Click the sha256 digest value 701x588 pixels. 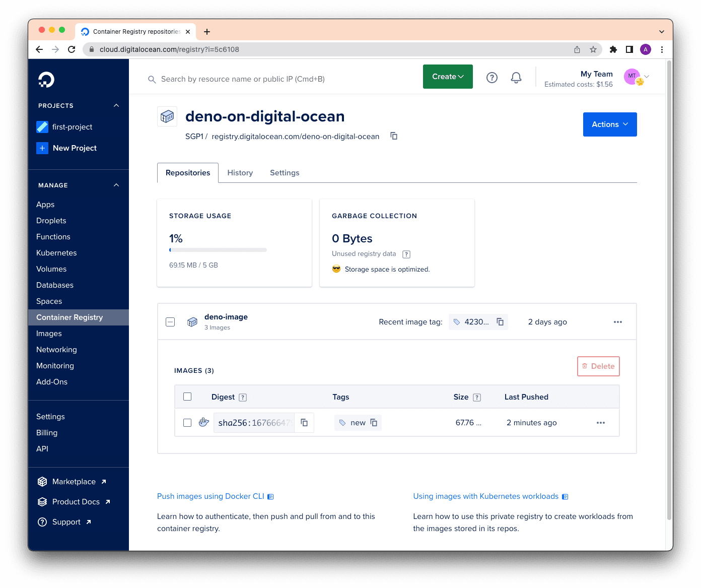[254, 423]
